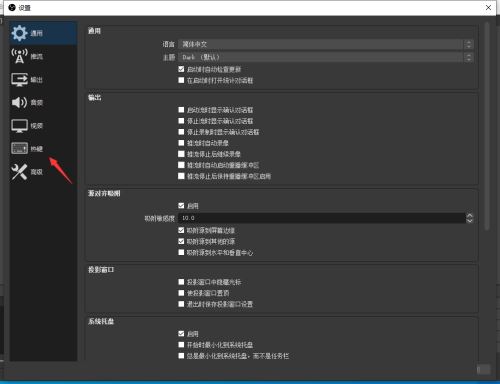
Task: Open the General (通用) gear icon
Action: click(19, 33)
